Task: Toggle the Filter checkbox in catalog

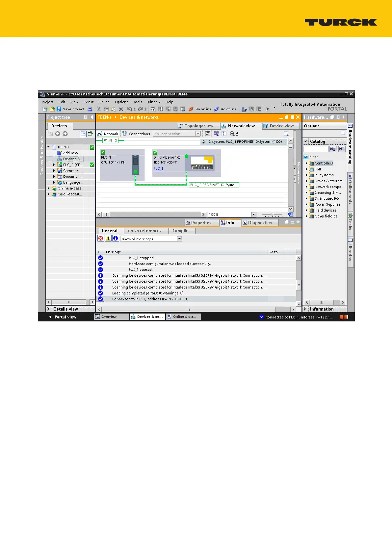Action: [306, 157]
